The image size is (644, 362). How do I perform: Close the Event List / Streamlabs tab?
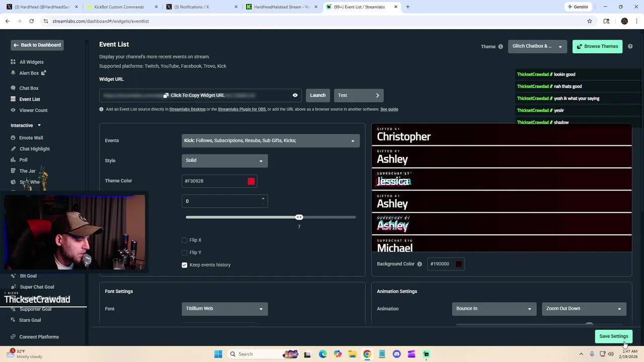coord(395,7)
